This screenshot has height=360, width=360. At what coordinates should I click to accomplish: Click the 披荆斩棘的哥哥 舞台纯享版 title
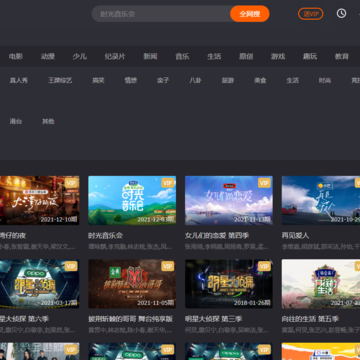(130, 319)
